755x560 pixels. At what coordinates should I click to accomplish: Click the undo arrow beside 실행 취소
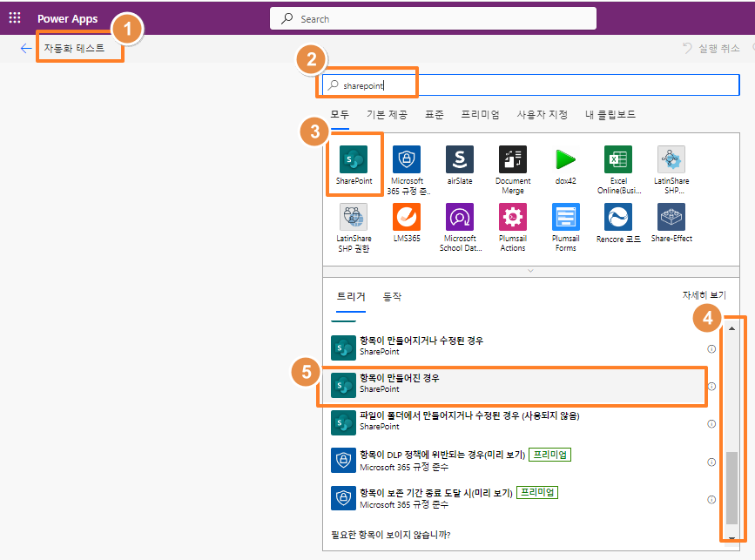pyautogui.click(x=688, y=48)
